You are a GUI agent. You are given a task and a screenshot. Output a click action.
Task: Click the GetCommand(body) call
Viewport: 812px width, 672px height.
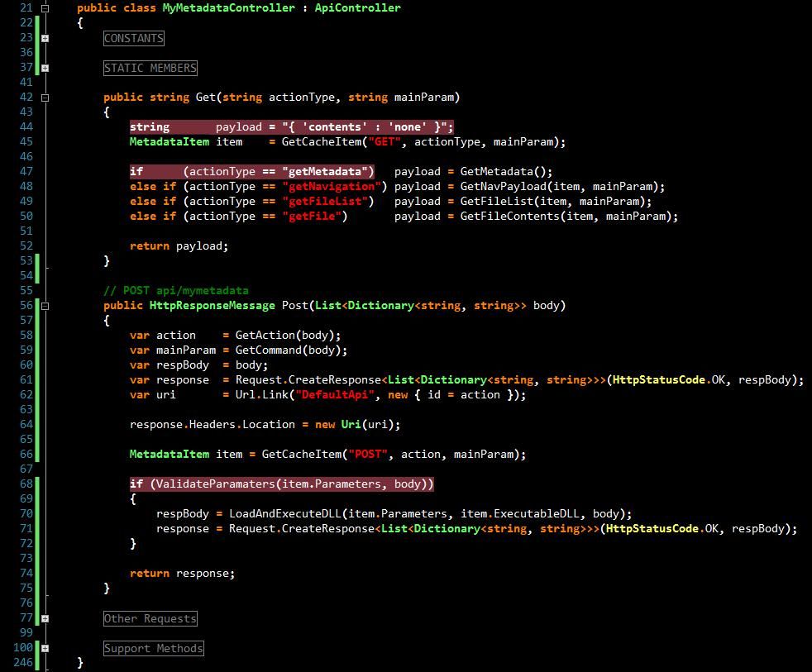pos(288,350)
